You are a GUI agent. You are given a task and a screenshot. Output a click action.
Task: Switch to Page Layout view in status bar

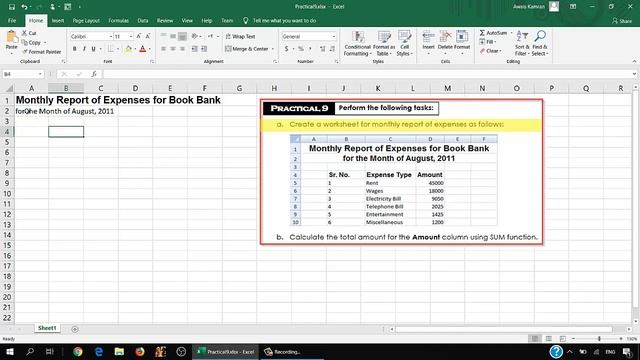click(549, 339)
